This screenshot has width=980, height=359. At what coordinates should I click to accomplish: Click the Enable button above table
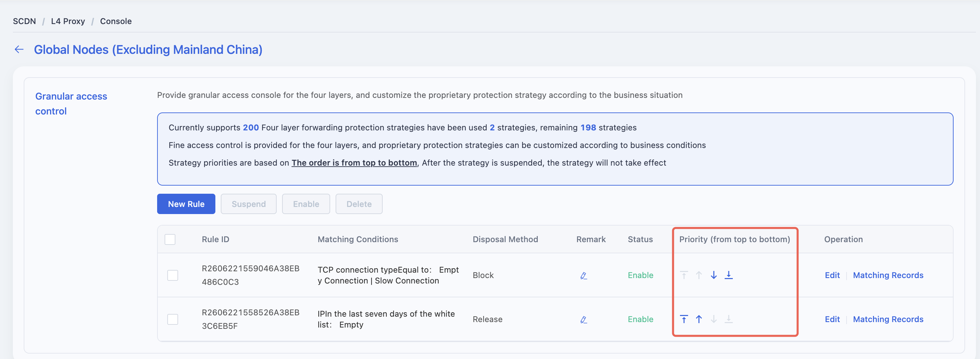pos(306,204)
